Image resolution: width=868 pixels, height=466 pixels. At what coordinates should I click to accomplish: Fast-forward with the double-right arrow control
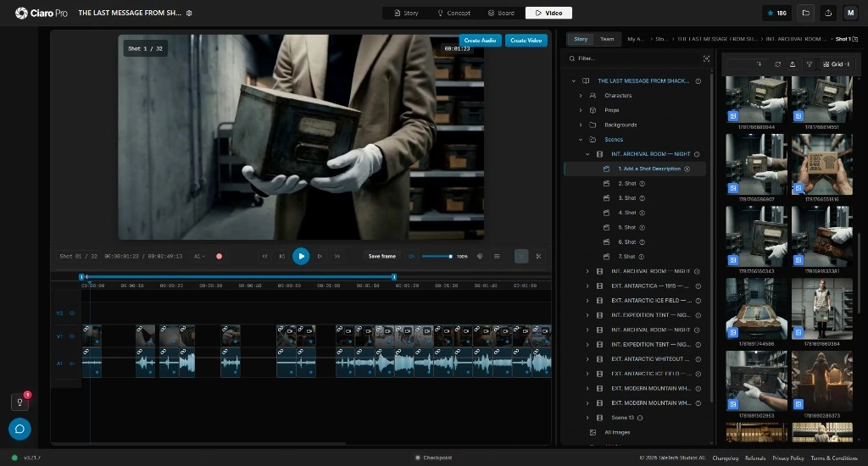(337, 256)
